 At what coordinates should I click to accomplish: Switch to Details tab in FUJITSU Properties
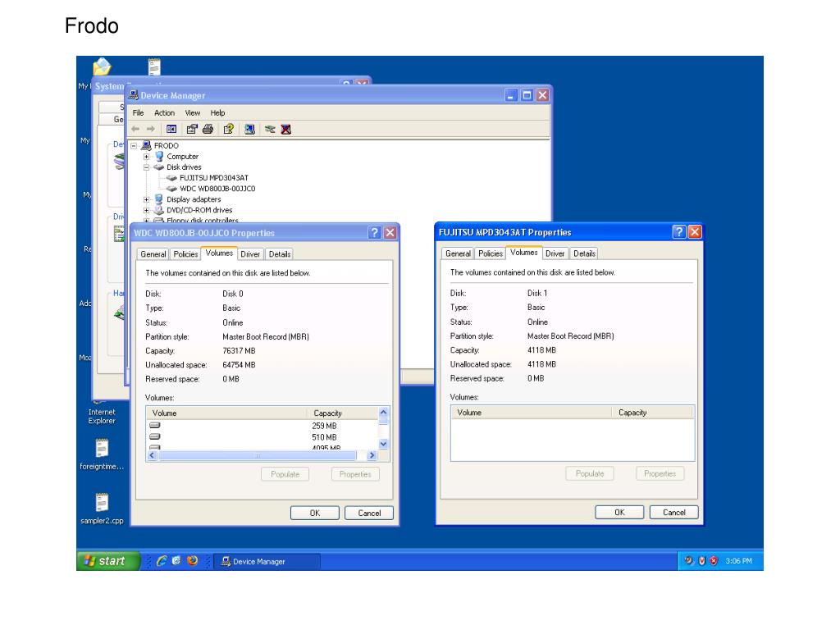[584, 253]
